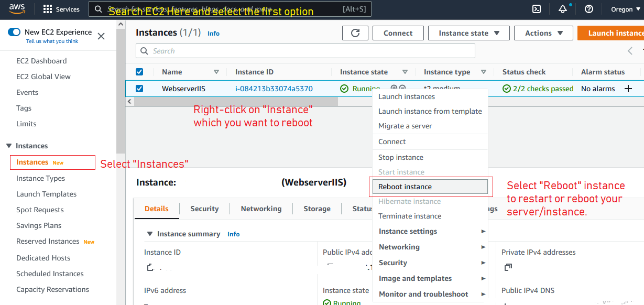The image size is (644, 305).
Task: Click the AWS logo
Action: click(17, 8)
